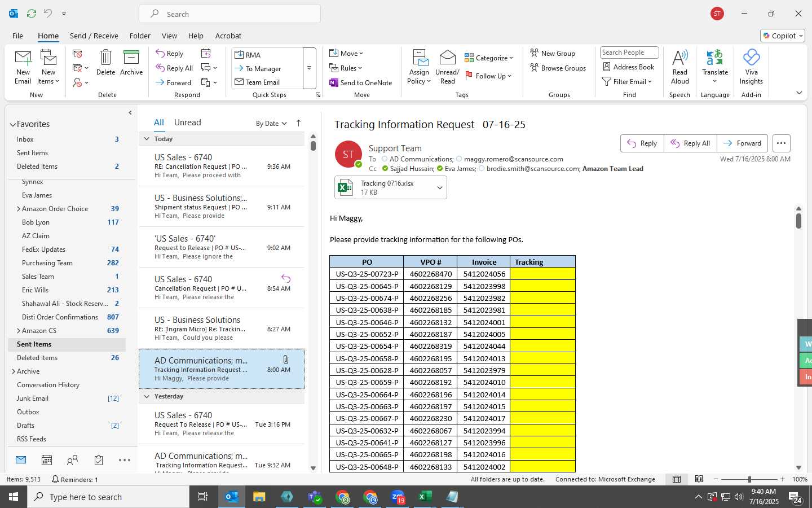The width and height of the screenshot is (812, 508).
Task: Open the Folder tab
Action: coord(140,36)
